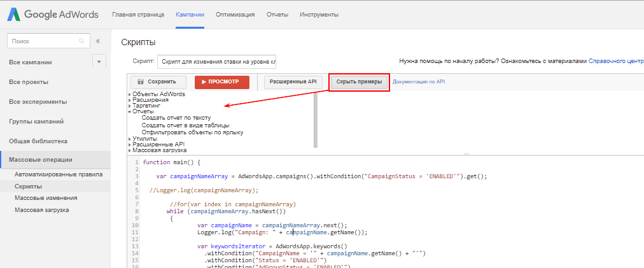The width and height of the screenshot is (644, 268).
Task: Click the search magnifier icon
Action: (x=81, y=41)
